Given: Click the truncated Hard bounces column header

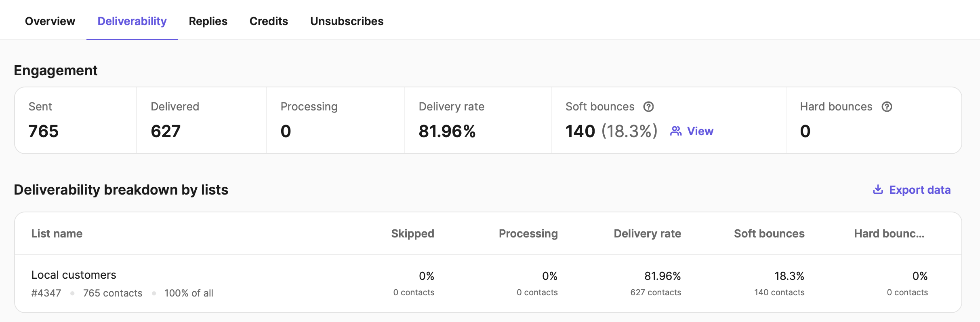Looking at the screenshot, I should tap(889, 233).
